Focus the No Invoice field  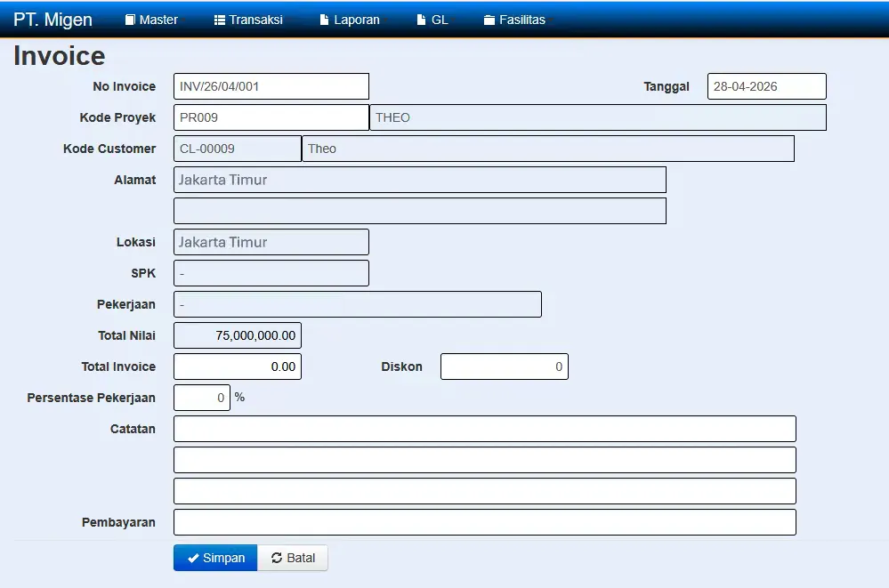coord(271,86)
